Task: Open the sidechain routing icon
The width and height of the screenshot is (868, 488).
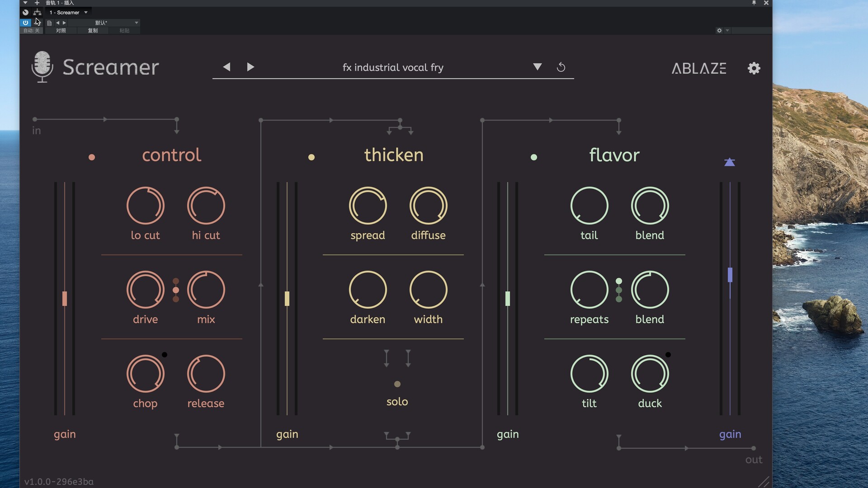Action: (37, 12)
